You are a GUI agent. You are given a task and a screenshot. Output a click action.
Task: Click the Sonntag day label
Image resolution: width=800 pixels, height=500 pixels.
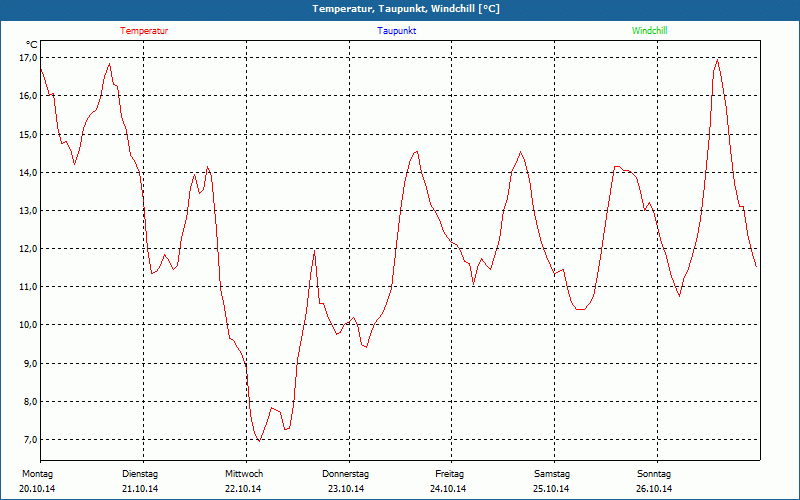pyautogui.click(x=654, y=474)
